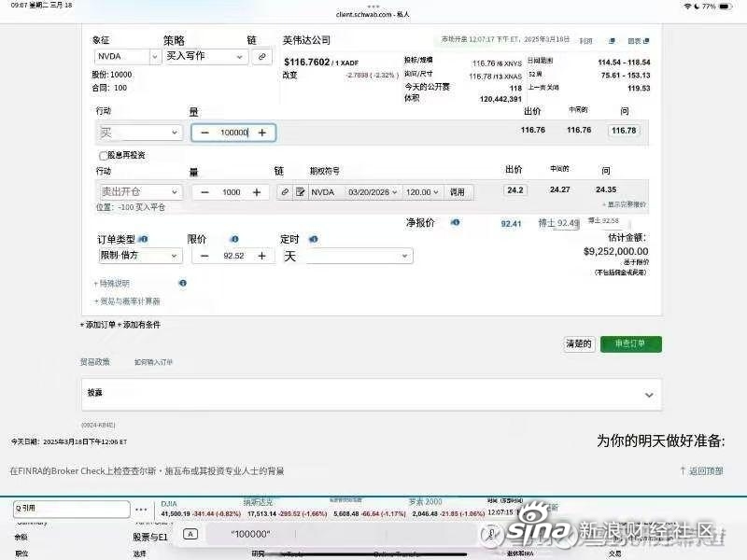The width and height of the screenshot is (747, 560).
Task: Open the FINRA Broker Check link
Action: coord(148,471)
